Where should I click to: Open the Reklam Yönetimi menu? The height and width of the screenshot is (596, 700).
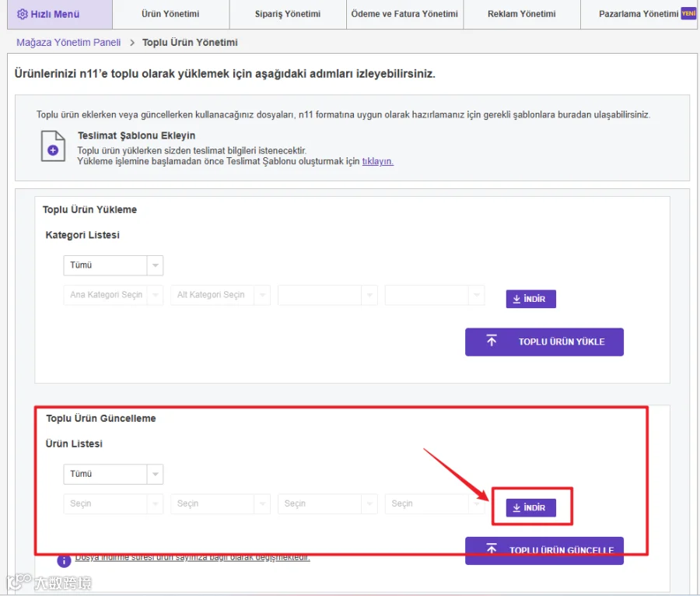click(x=521, y=14)
